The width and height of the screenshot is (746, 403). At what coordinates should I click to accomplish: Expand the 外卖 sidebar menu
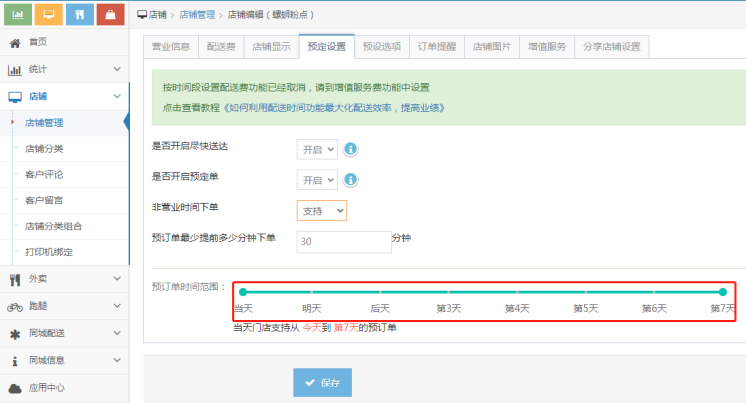click(64, 280)
